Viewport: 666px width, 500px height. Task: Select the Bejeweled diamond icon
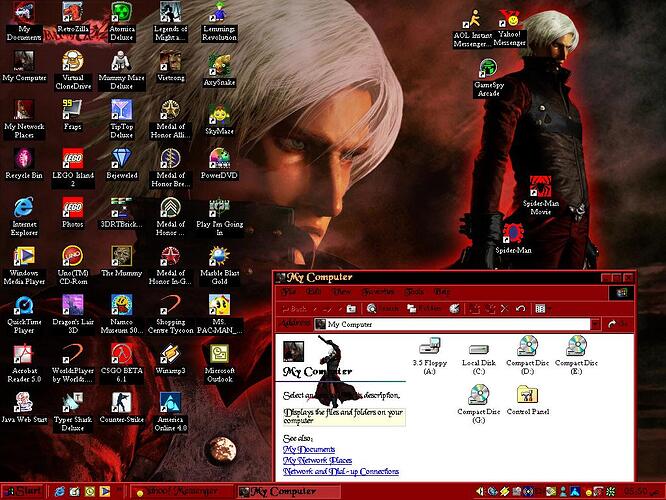122,164
